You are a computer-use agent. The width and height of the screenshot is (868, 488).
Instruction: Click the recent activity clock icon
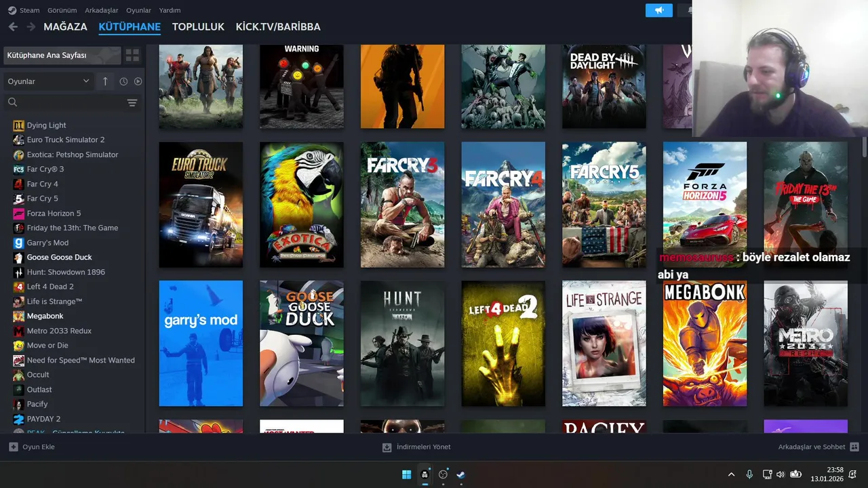[x=123, y=81]
